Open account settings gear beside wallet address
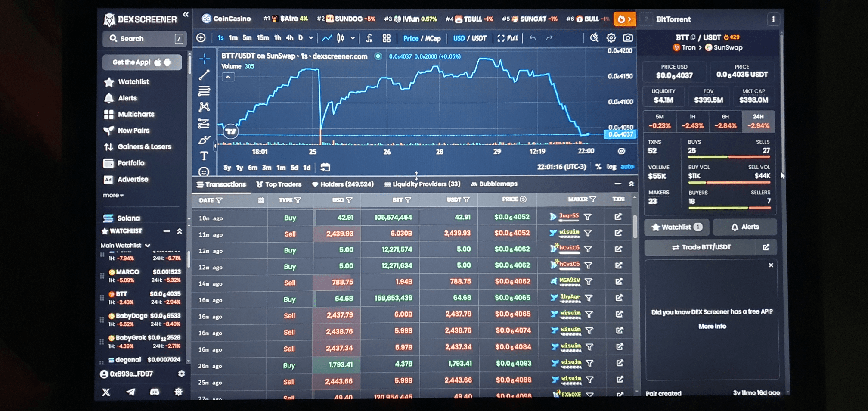Image resolution: width=868 pixels, height=411 pixels. click(x=181, y=374)
